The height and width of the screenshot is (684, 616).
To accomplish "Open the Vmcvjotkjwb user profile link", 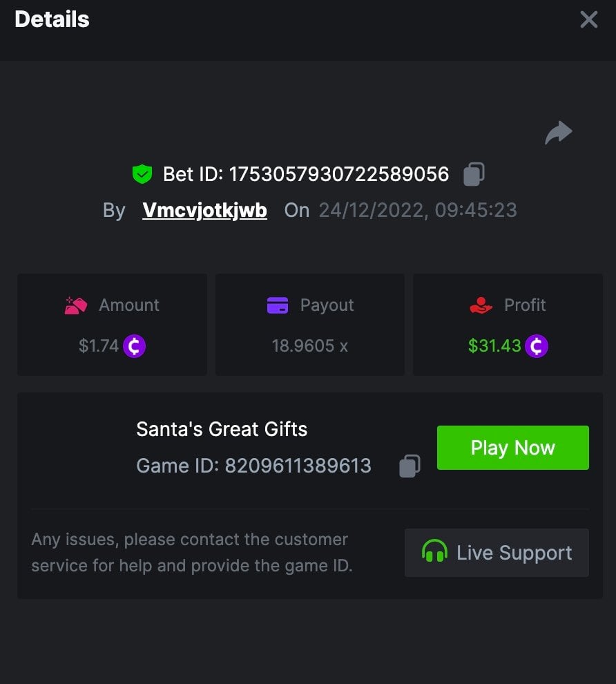I will pos(204,210).
